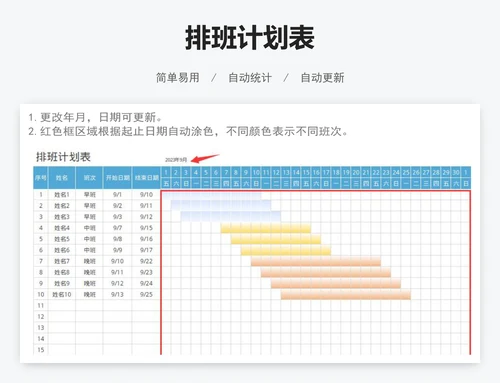Select the 中班 shift cell for 姓名4
Screen dimensions: 500x383
[89, 228]
